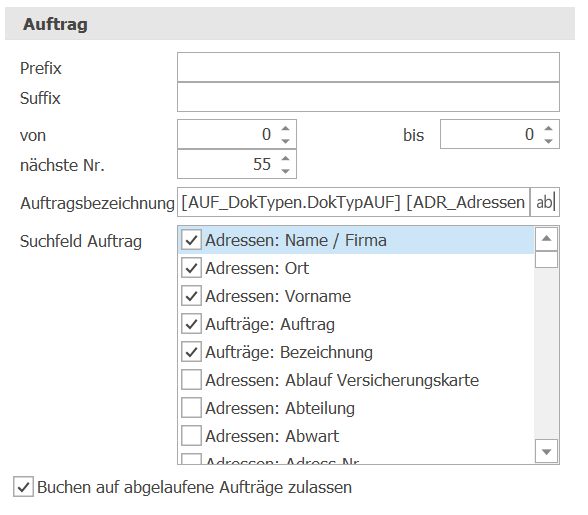Click the Prefix input field
The height and width of the screenshot is (515, 588).
pyautogui.click(x=368, y=67)
